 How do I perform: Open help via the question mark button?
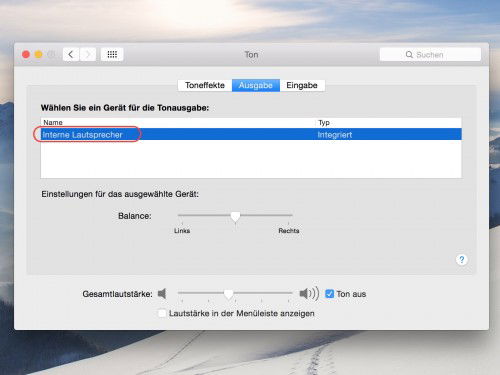click(x=462, y=260)
